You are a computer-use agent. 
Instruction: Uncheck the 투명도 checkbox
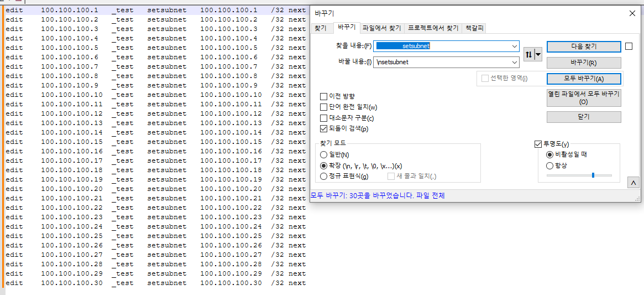[538, 144]
